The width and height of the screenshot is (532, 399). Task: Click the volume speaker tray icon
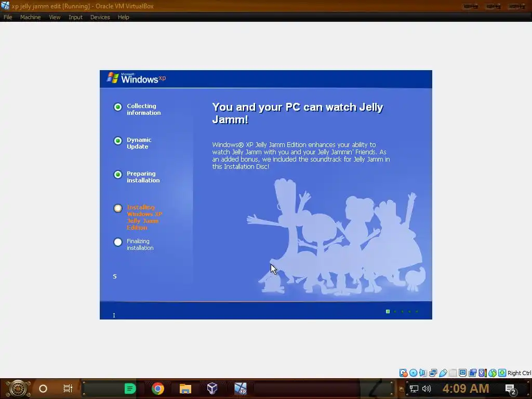click(x=427, y=389)
